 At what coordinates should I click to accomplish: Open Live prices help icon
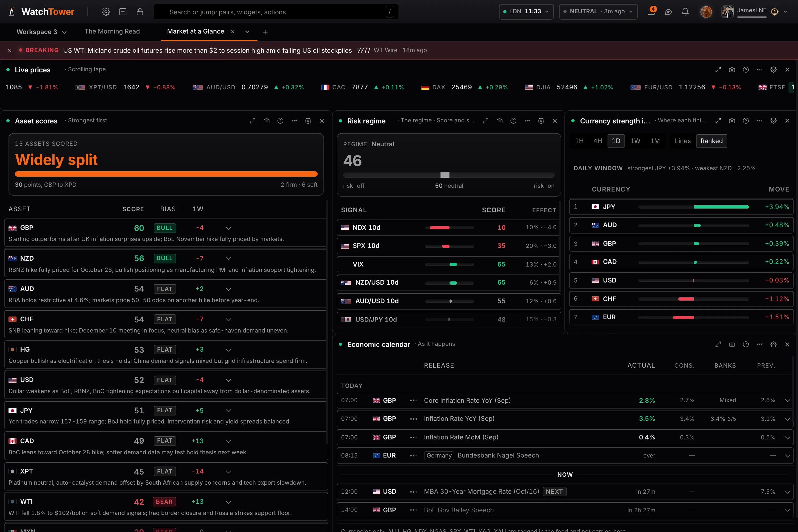[745, 70]
